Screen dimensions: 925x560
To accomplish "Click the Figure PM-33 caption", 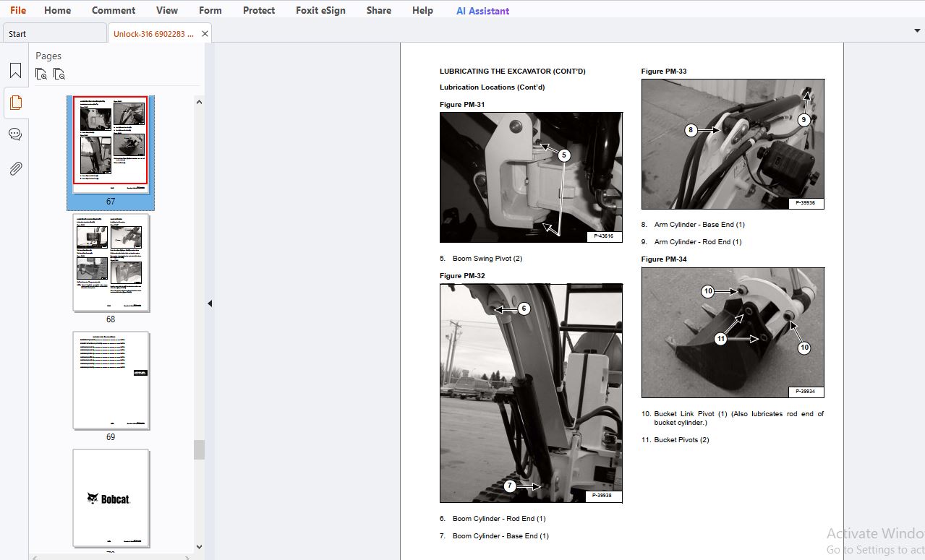I will (x=664, y=72).
